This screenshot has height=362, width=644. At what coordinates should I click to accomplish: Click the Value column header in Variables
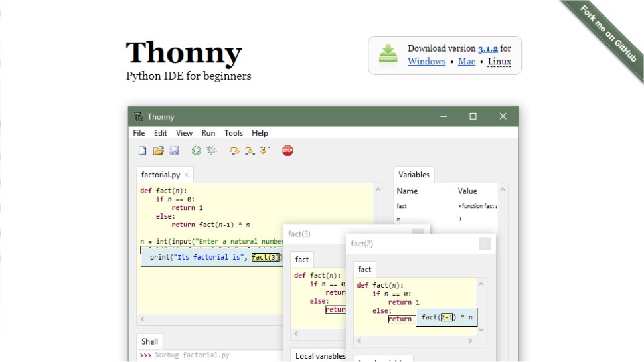tap(477, 191)
